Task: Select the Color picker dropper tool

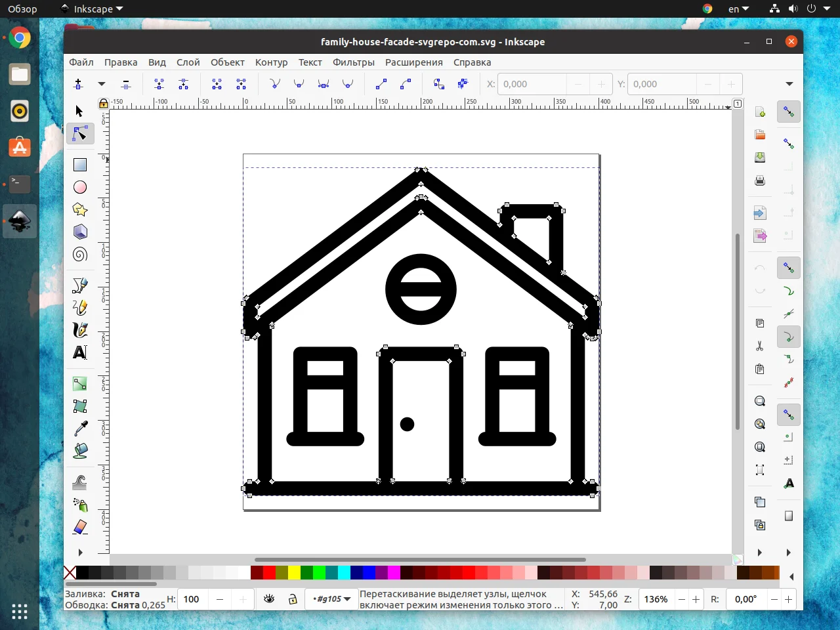Action: (x=80, y=429)
